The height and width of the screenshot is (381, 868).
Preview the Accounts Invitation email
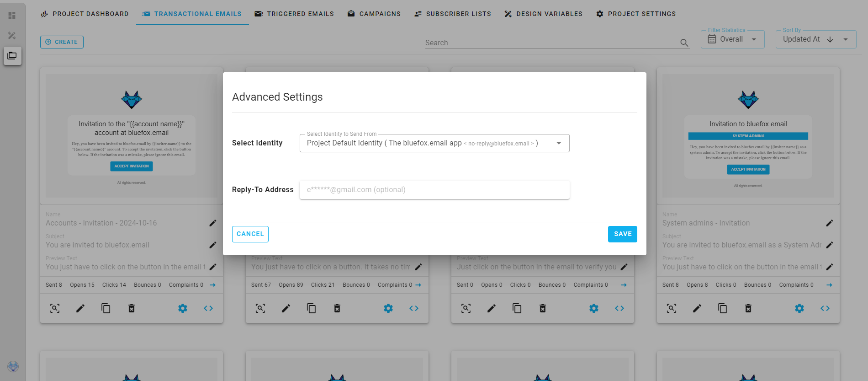point(55,308)
